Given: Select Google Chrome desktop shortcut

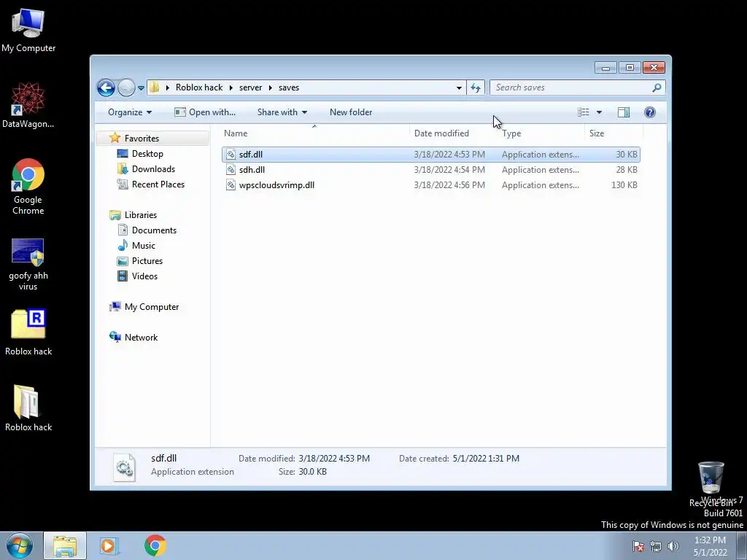Looking at the screenshot, I should [28, 187].
